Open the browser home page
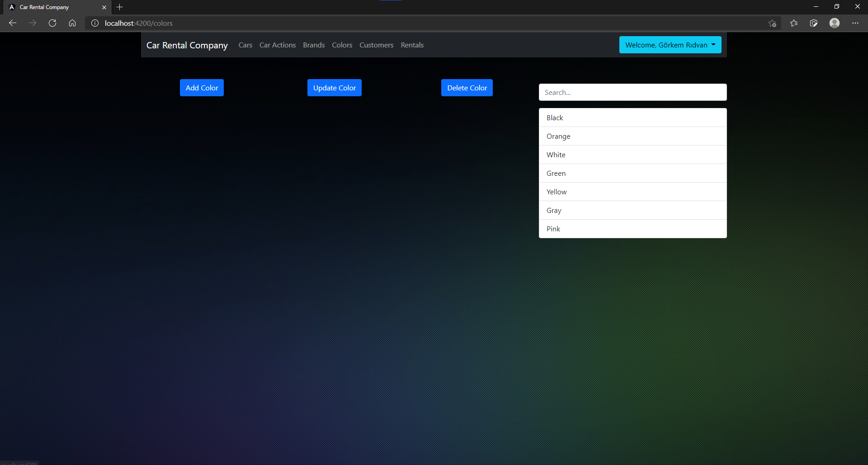The width and height of the screenshot is (868, 465). tap(72, 23)
